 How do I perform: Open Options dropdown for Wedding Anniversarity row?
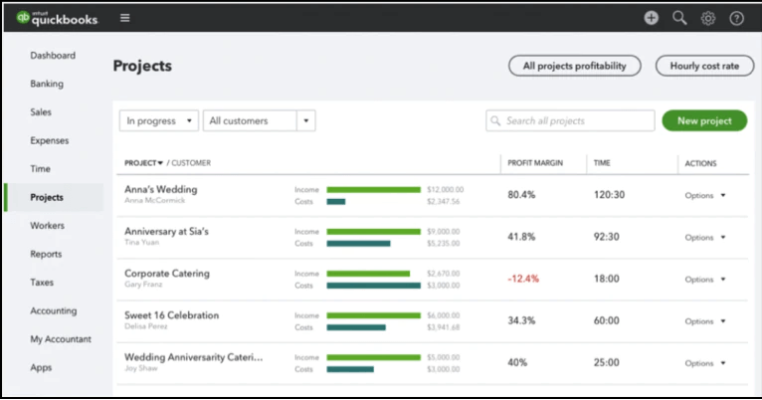pyautogui.click(x=705, y=363)
